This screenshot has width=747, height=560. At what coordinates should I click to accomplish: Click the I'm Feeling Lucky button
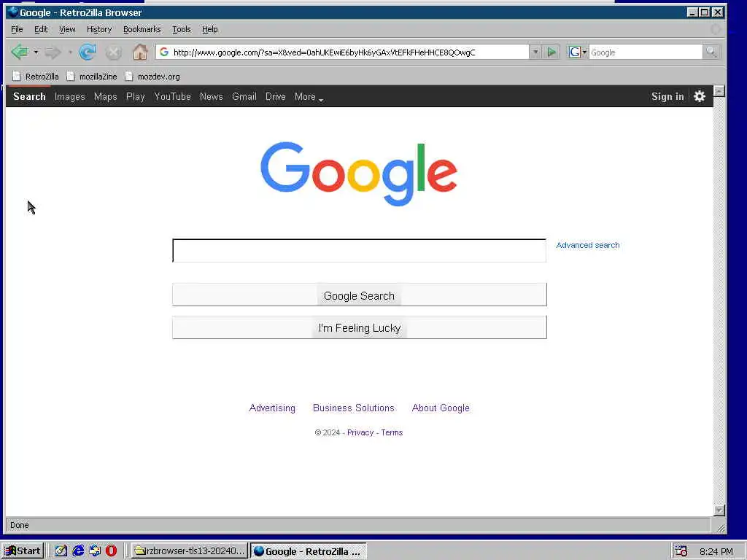(x=359, y=327)
